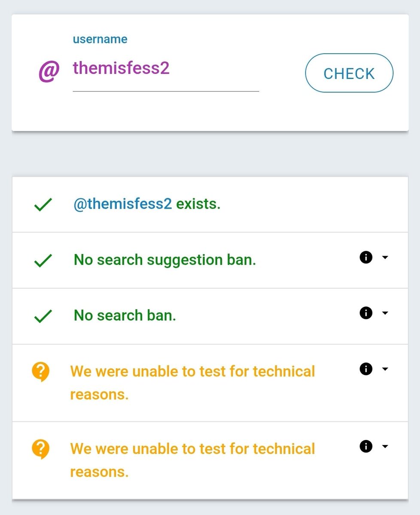Click orange question mark on first untested row
The width and height of the screenshot is (420, 515).
(x=41, y=372)
